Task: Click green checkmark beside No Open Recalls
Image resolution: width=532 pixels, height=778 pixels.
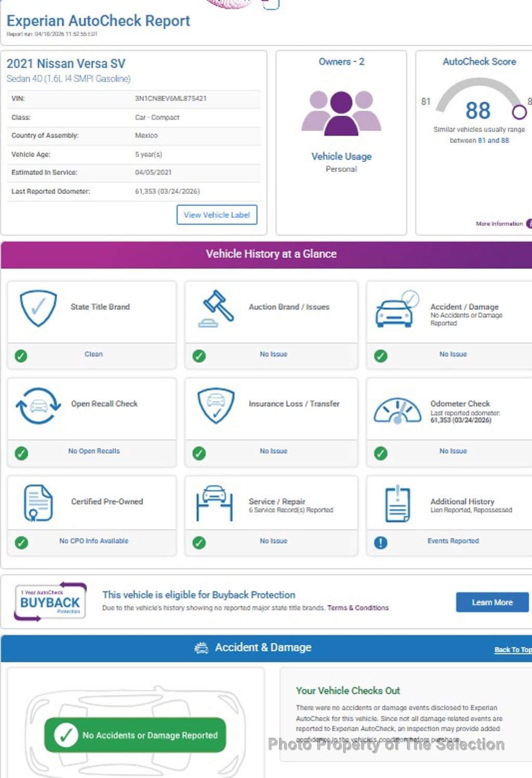Action: pos(21,453)
